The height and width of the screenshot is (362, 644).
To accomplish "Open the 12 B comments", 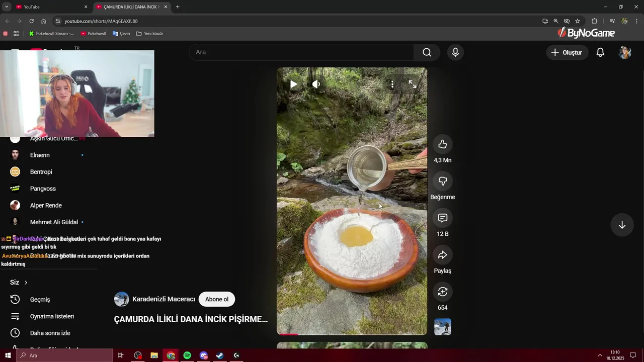I will coord(443,218).
